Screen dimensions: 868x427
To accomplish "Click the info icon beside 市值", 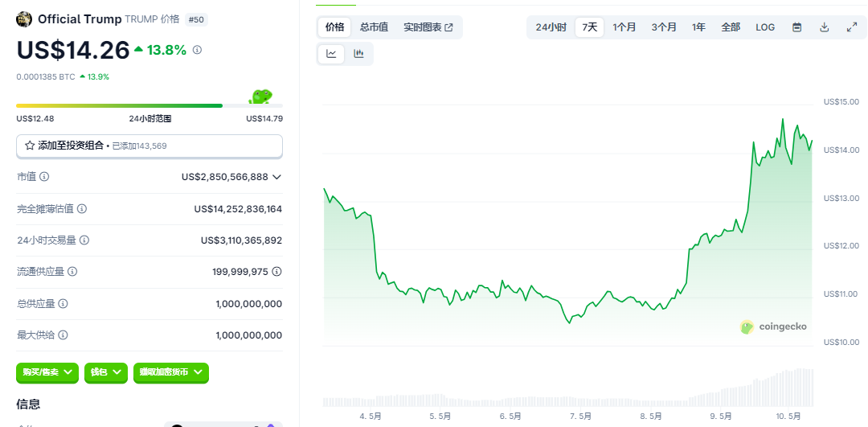I will pos(45,176).
